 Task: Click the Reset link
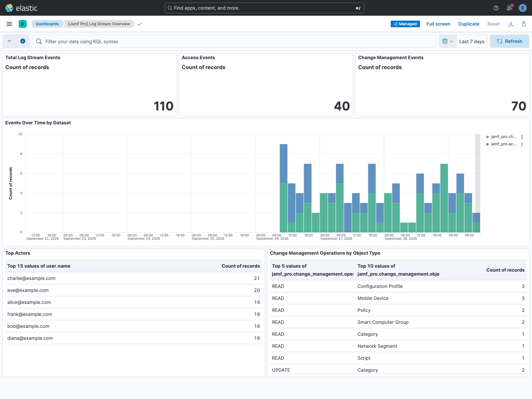coord(494,24)
